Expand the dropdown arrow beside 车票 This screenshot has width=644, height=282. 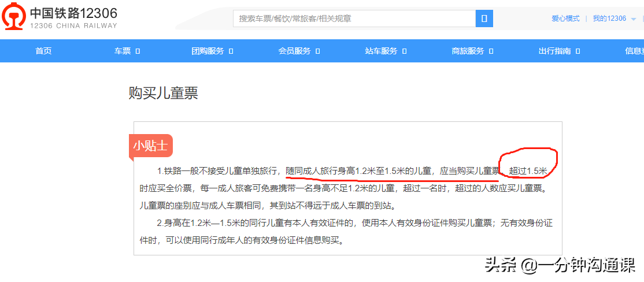[138, 51]
